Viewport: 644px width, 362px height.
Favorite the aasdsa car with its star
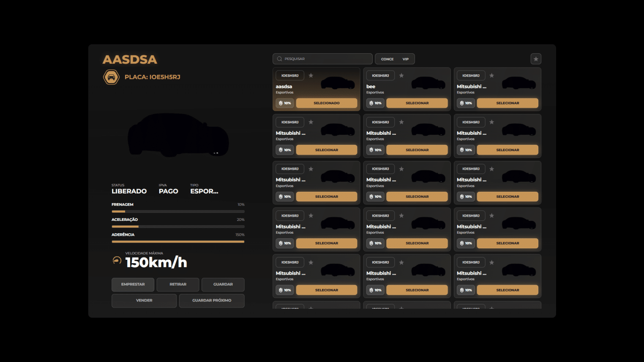point(311,76)
